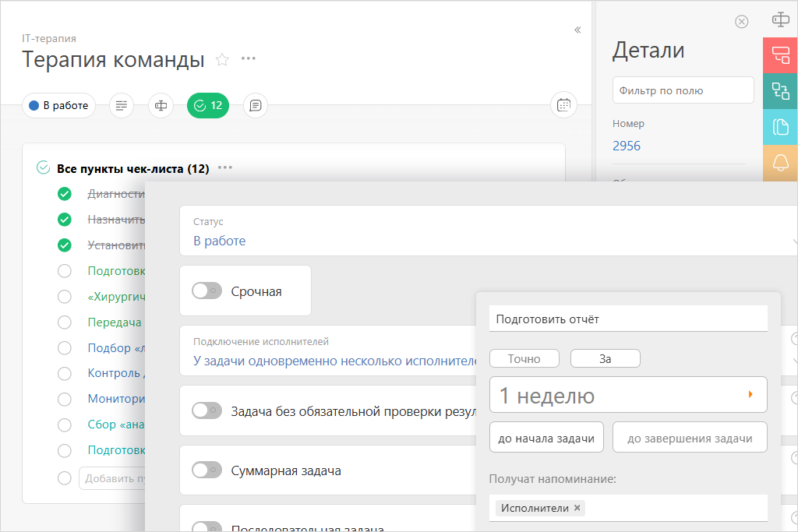Click the Добавить пункт input field
Viewport: 798px width, 532px height.
[x=112, y=478]
